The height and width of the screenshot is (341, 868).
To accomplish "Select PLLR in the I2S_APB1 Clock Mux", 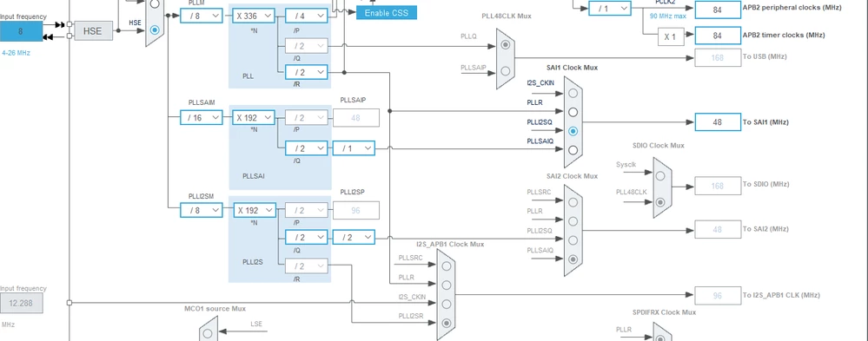I will [447, 285].
